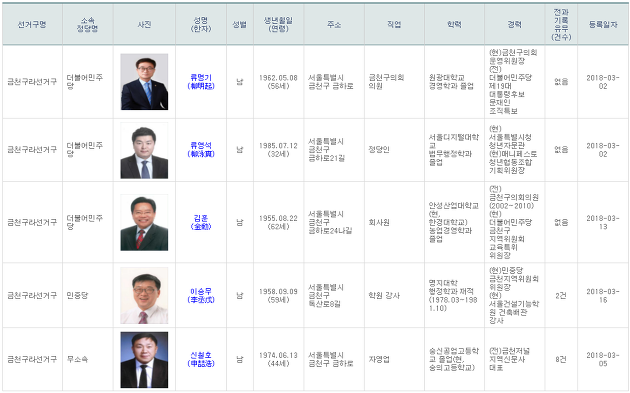This screenshot has width=630, height=393.
Task: Open candidate link 김훈
Action: click(201, 222)
